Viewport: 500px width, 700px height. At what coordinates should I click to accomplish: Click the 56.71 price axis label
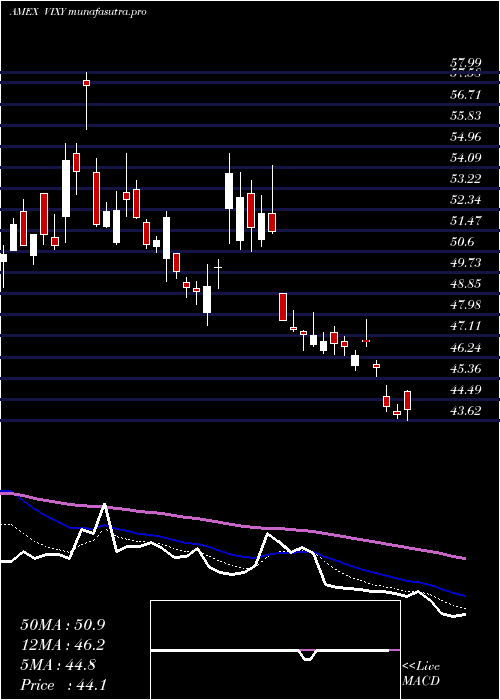(x=466, y=95)
